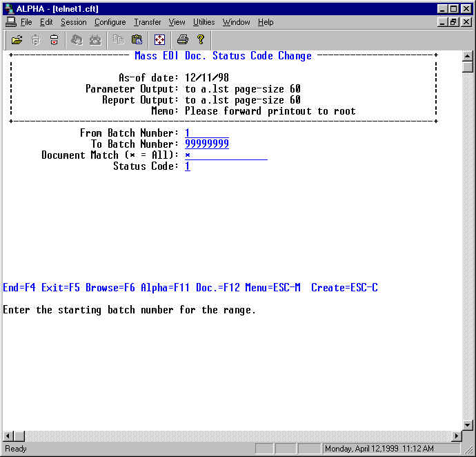Image resolution: width=476 pixels, height=457 pixels.
Task: Click the date and time in status bar
Action: (379, 449)
